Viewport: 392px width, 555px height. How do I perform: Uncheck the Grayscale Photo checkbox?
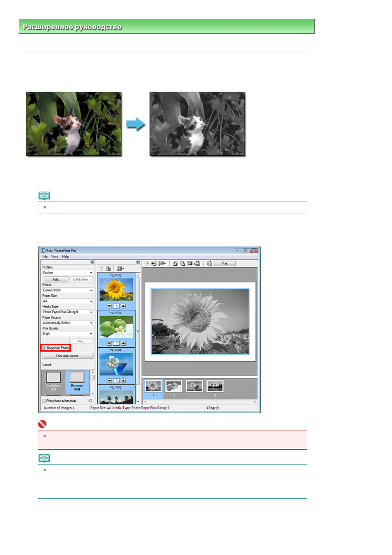pos(44,348)
